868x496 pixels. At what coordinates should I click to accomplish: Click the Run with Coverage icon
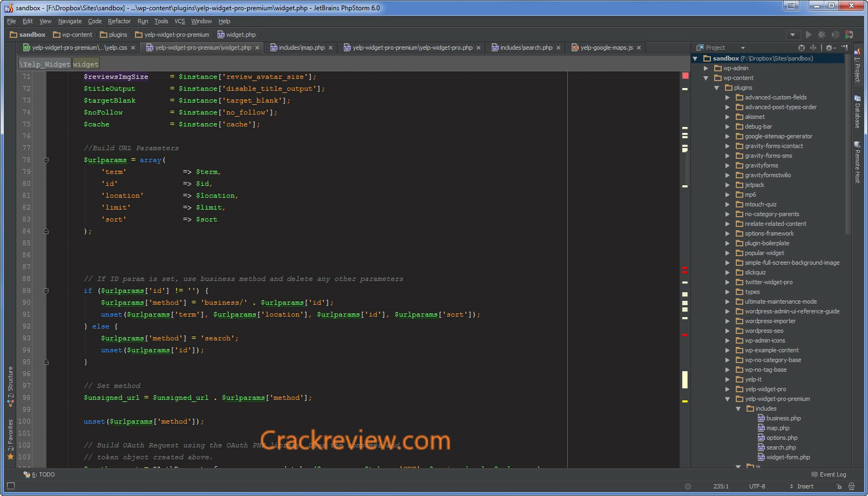pyautogui.click(x=835, y=35)
